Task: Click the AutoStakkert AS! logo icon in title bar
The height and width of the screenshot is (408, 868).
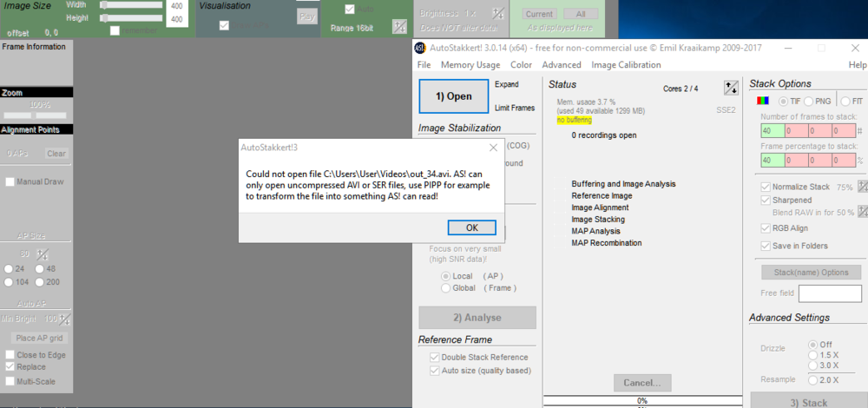Action: point(420,48)
